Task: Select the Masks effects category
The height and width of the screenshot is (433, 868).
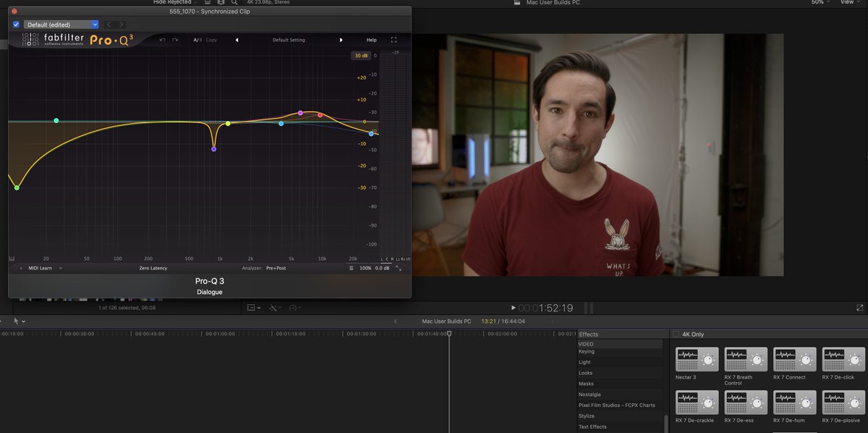Action: [x=586, y=384]
